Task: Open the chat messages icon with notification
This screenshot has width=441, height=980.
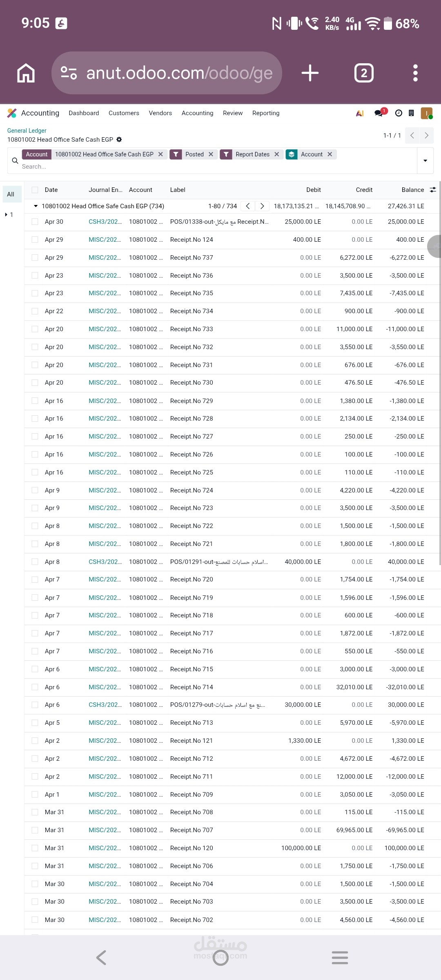Action: click(379, 113)
